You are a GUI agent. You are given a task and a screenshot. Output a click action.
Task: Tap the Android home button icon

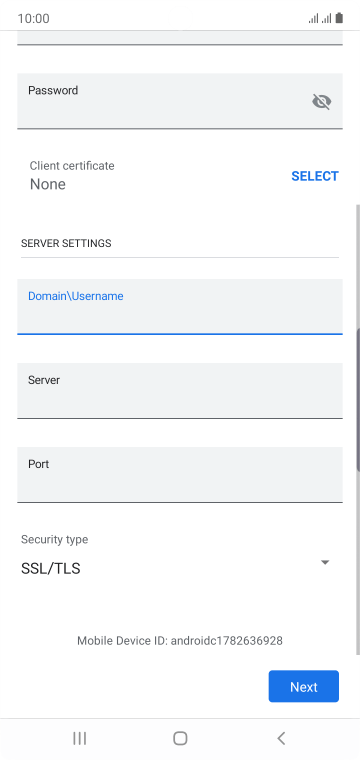[x=180, y=738]
